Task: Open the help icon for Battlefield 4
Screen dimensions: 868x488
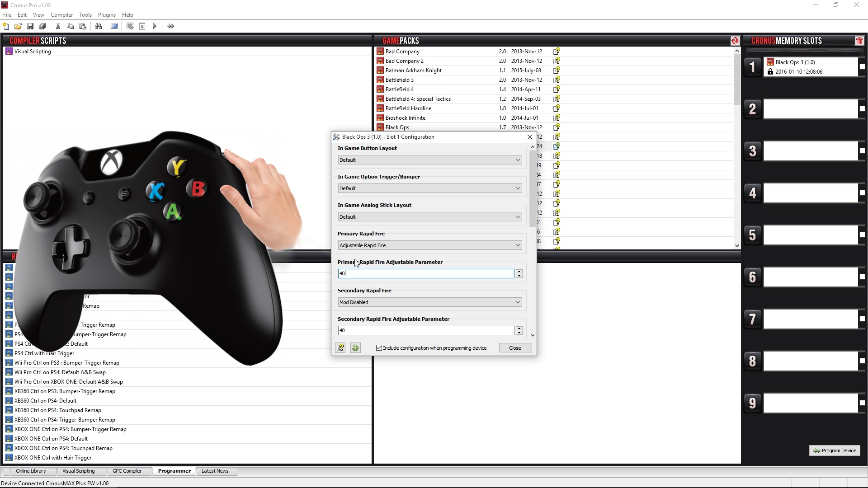Action: [557, 89]
